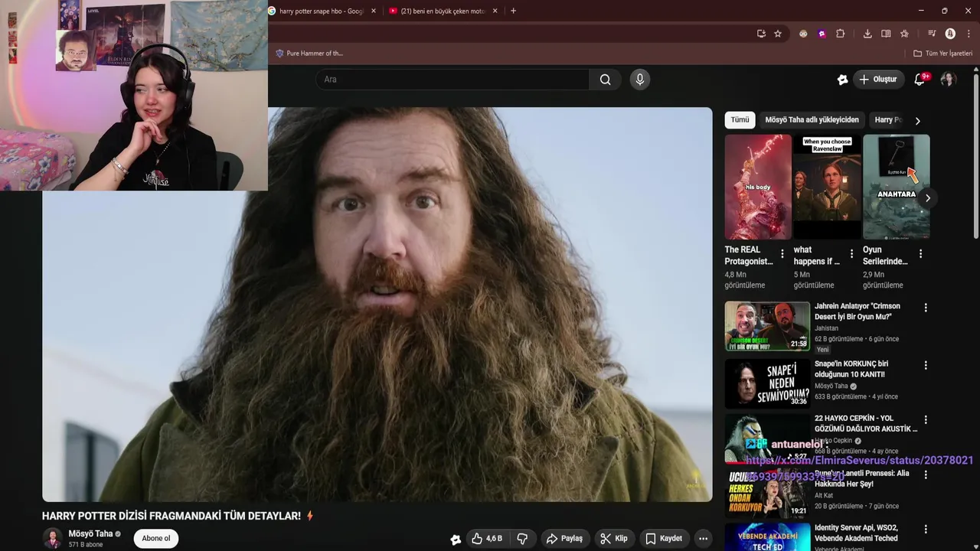980x551 pixels.
Task: Open options for 'The REAL Protagonist' short
Action: [782, 254]
